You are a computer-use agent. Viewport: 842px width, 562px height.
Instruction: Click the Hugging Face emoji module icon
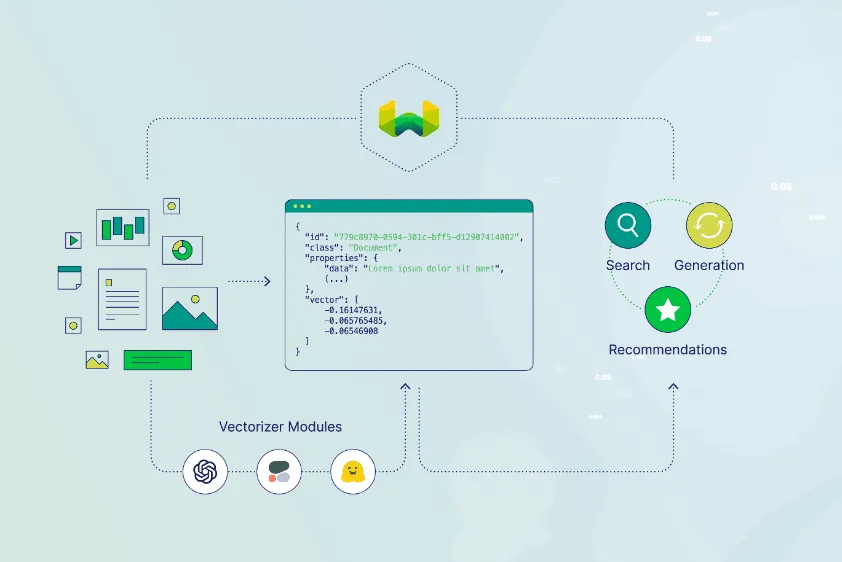(353, 472)
